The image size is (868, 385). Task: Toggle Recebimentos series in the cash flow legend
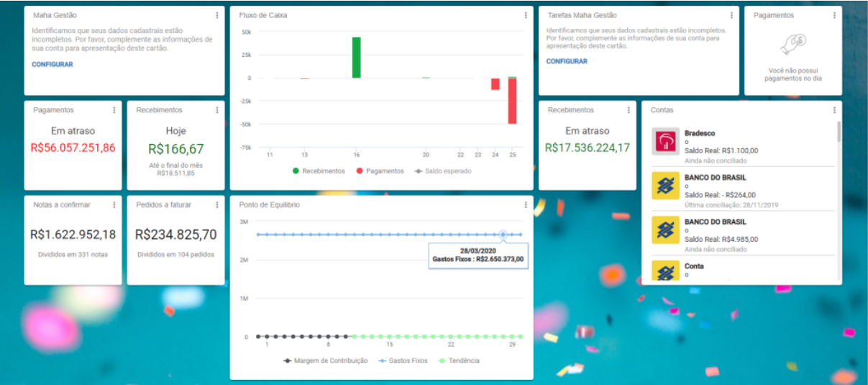pyautogui.click(x=318, y=171)
